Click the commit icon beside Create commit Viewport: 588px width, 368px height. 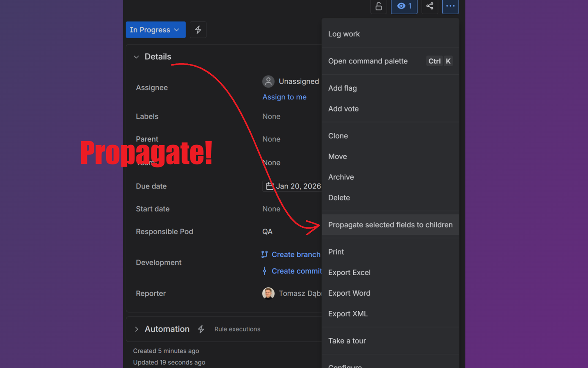tap(265, 271)
